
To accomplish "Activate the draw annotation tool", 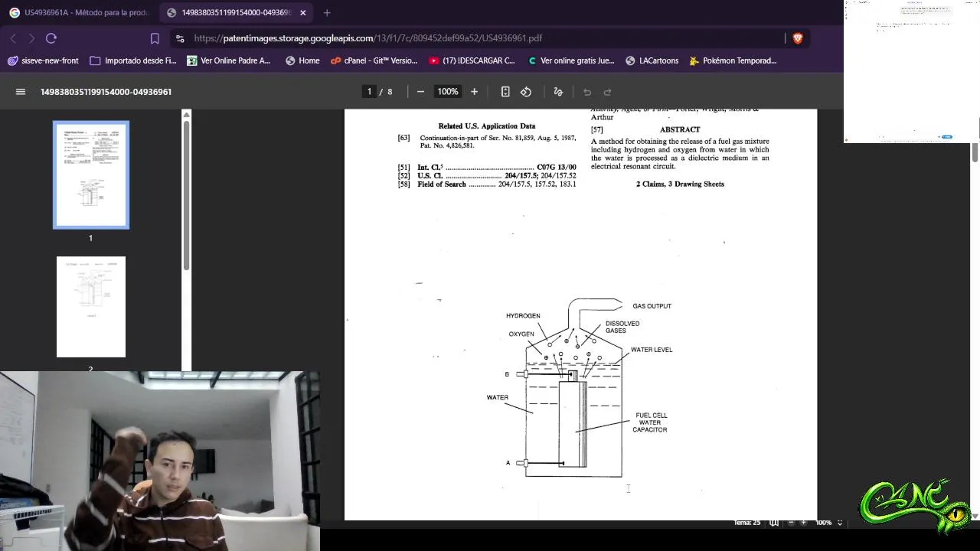I will (x=558, y=92).
